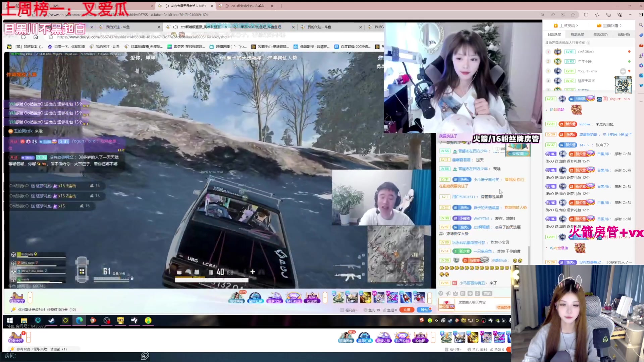Open Edge split screen icon
Image resolution: width=644 pixels, height=362 pixels.
586,15
